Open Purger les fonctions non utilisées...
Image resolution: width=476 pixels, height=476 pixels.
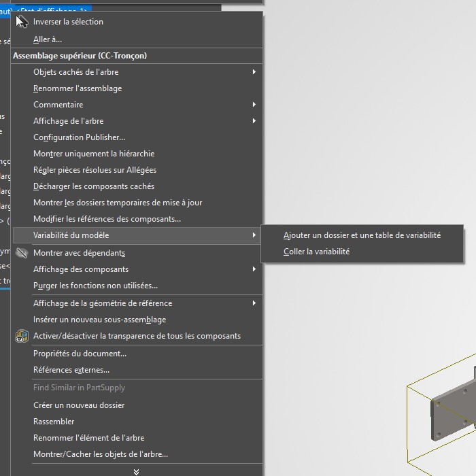(x=96, y=286)
